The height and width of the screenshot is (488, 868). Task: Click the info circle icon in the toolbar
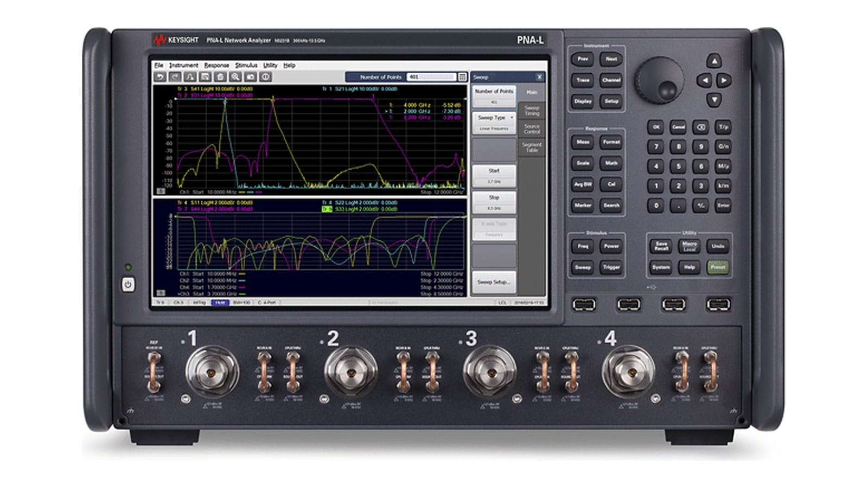(x=265, y=77)
